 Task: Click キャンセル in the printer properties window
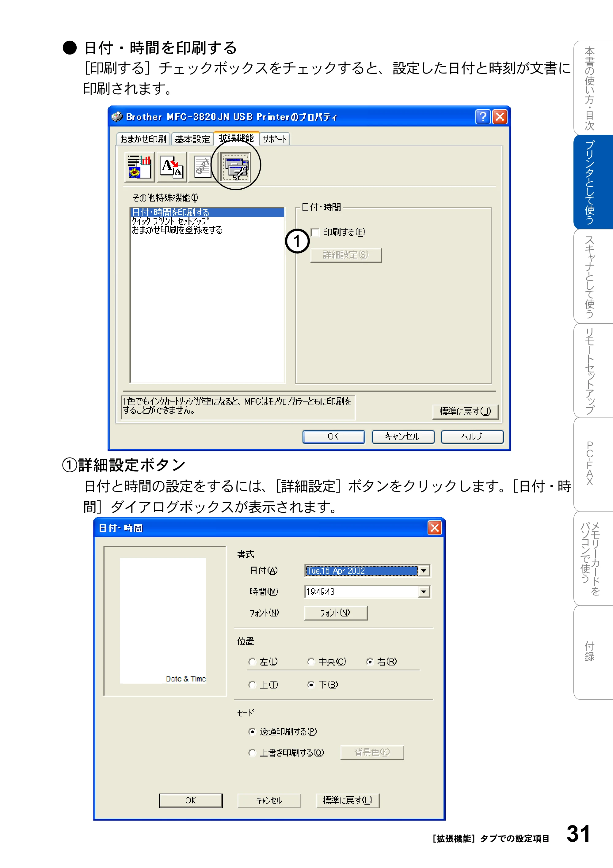click(403, 437)
